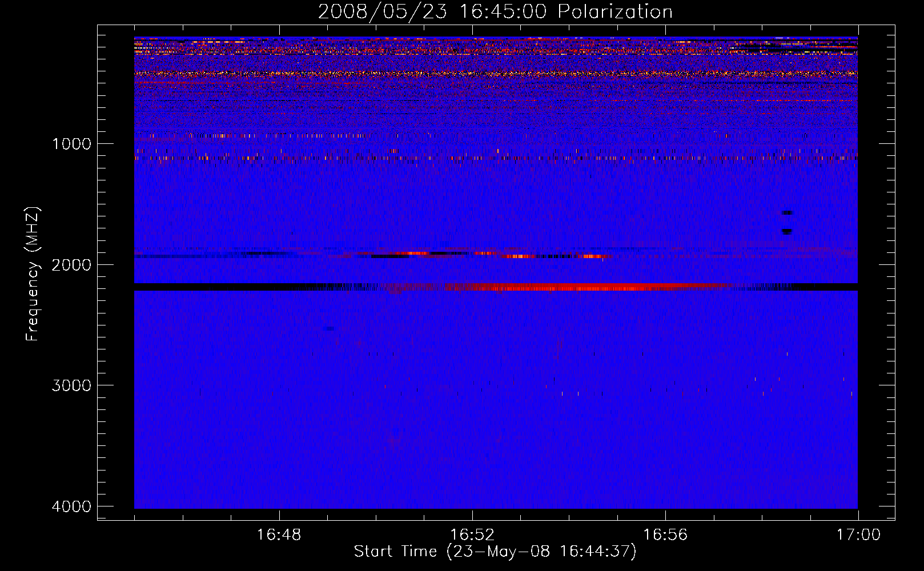
Task: Click the 'Frequency (MHZ)' axis label
Action: point(33,274)
